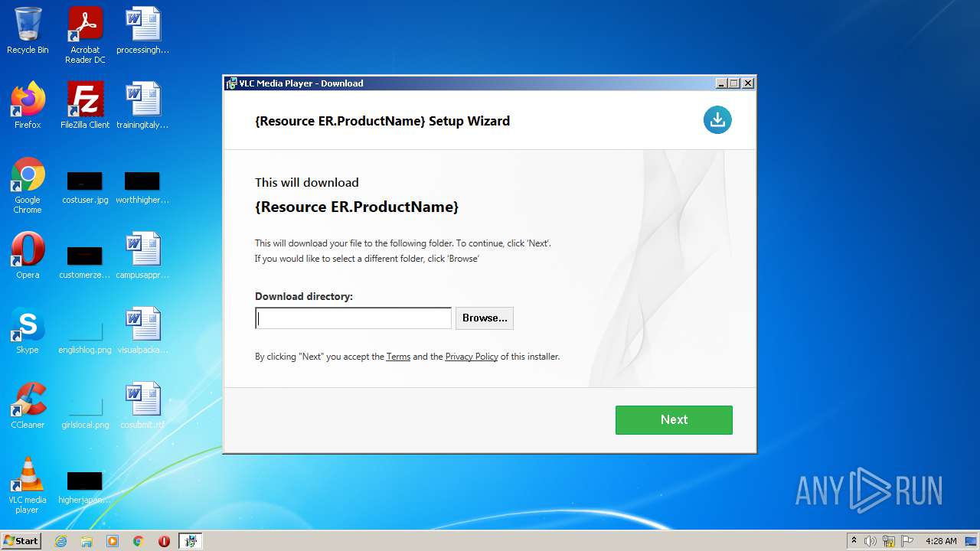Select the cosubmit.rtf document icon
This screenshot has width=980, height=551.
(142, 406)
